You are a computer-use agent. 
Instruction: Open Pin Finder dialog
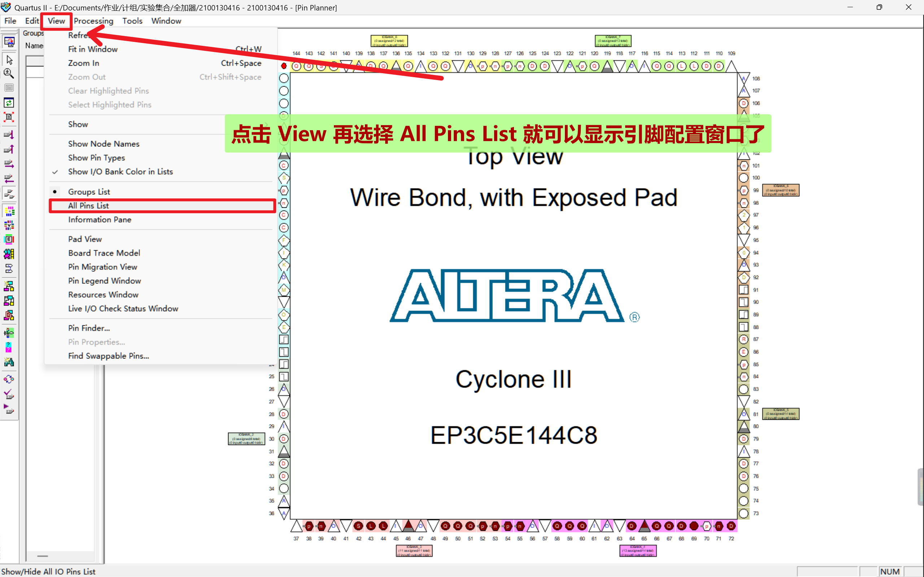pos(88,328)
